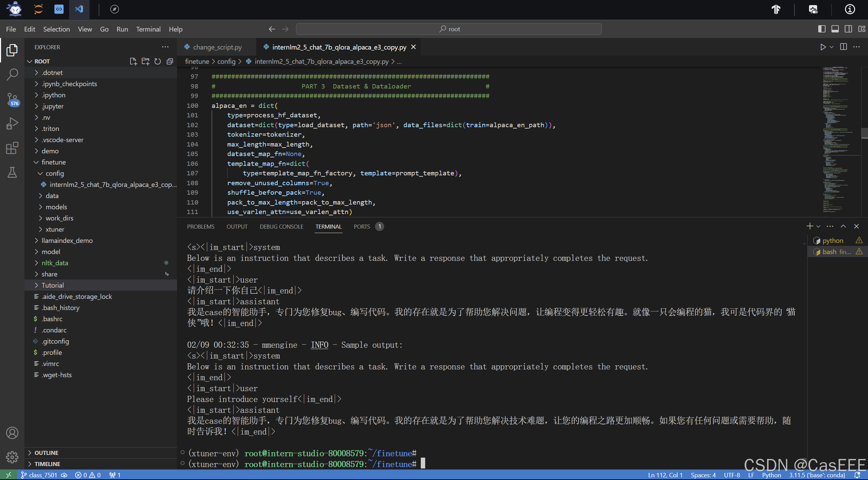Viewport: 868px width, 480px height.
Task: Toggle the bottom panel visibility
Action: click(835, 29)
